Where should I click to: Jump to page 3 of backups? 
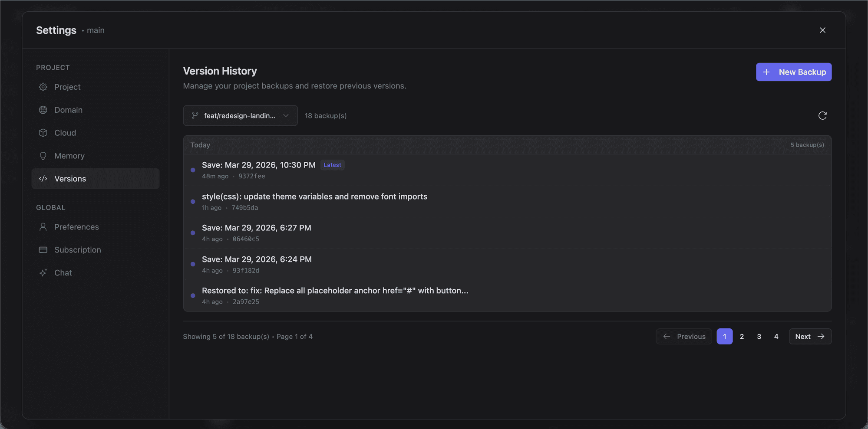759,337
